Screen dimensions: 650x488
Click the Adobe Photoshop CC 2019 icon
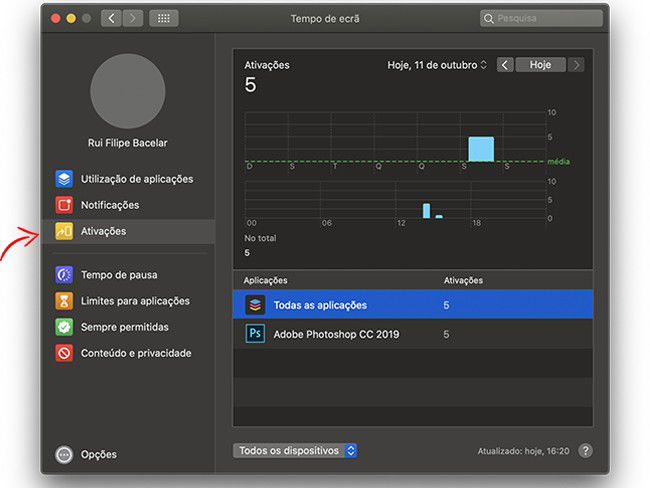tap(254, 334)
